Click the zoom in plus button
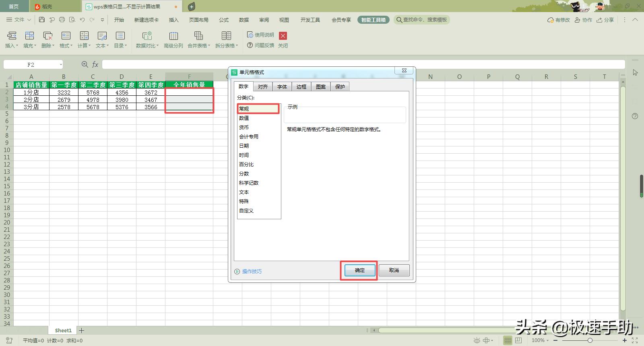The height and width of the screenshot is (346, 644). pos(624,340)
